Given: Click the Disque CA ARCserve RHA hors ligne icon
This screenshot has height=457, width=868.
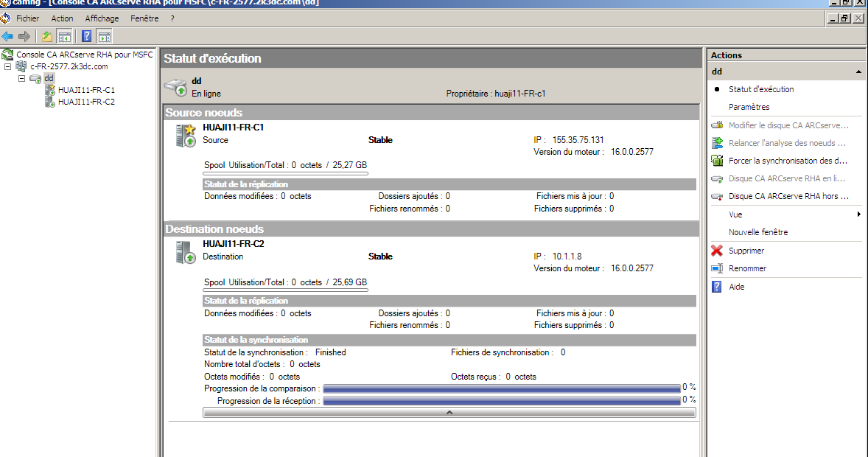Looking at the screenshot, I should pos(717,197).
